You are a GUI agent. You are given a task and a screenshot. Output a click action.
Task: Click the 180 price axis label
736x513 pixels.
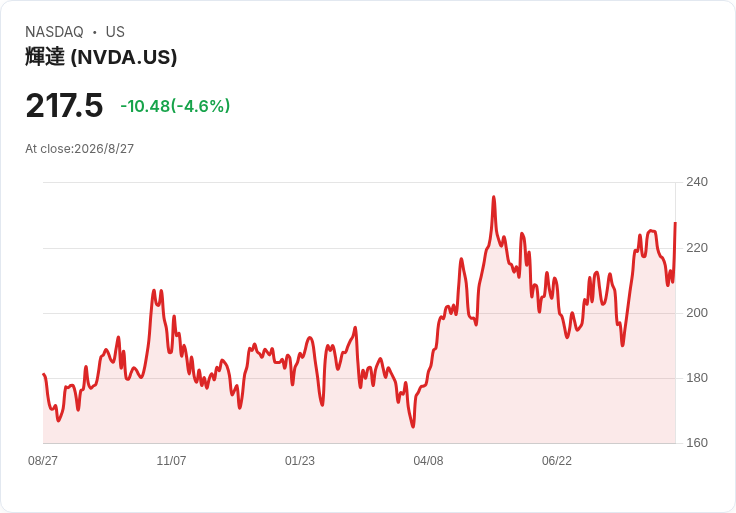coord(697,377)
